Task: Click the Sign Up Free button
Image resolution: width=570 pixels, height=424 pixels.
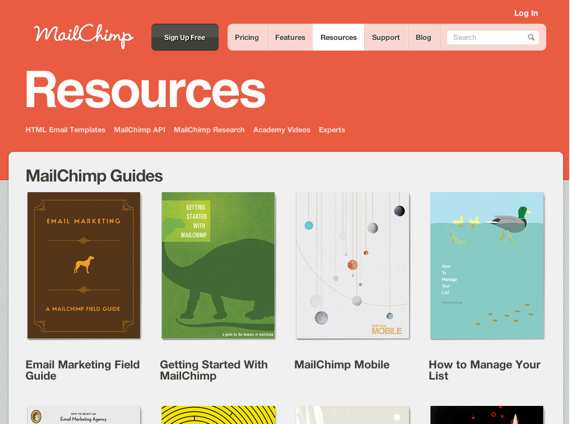Action: coord(185,37)
